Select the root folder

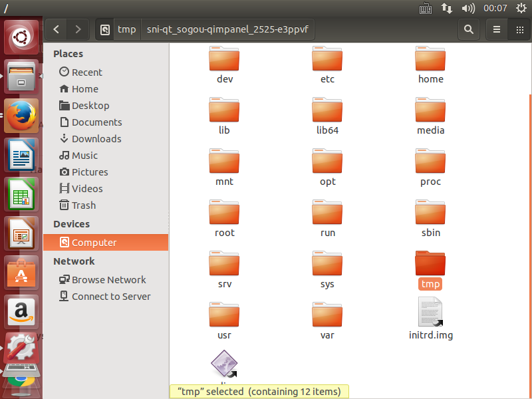(224, 219)
